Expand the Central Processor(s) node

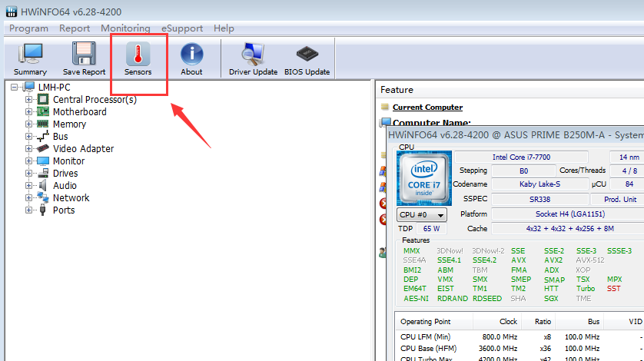pos(28,99)
